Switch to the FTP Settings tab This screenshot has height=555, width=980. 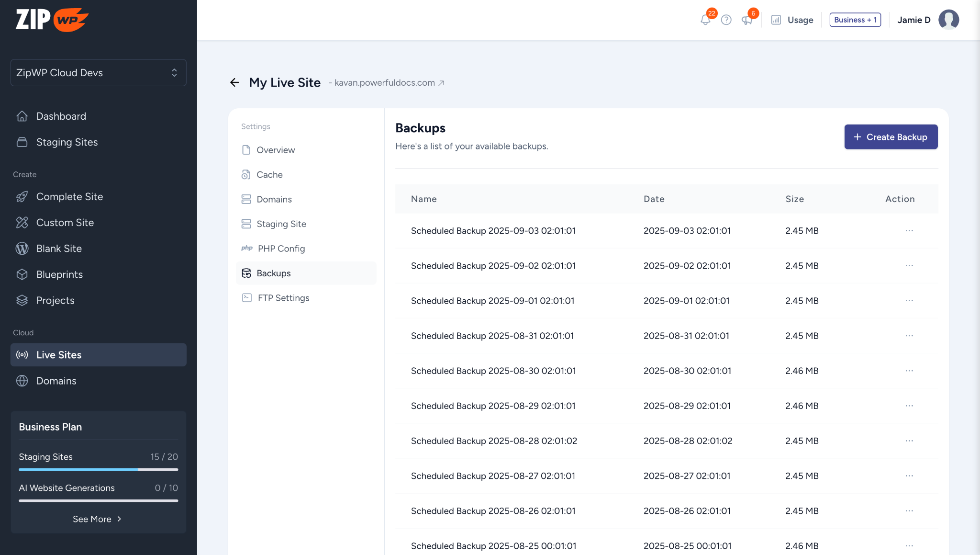pyautogui.click(x=283, y=298)
